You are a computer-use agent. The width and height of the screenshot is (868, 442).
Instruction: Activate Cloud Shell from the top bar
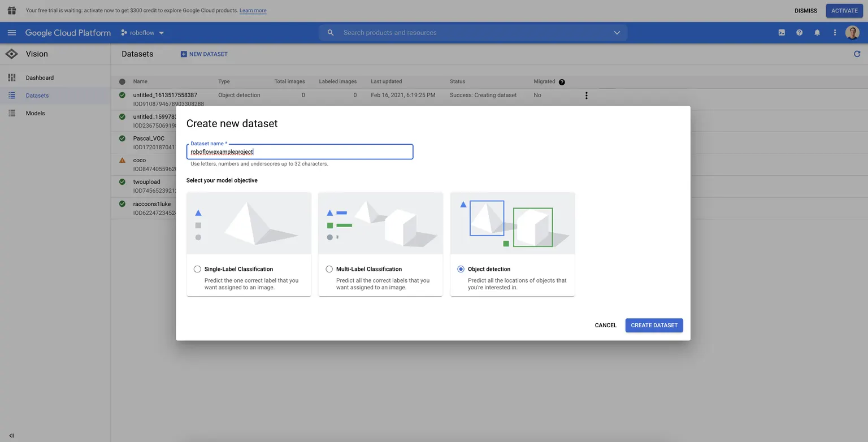tap(782, 33)
